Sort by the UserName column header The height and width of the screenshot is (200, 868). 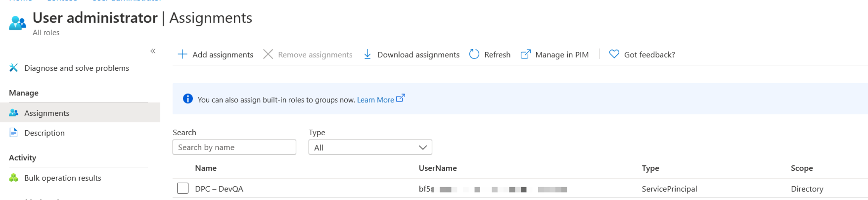(438, 168)
